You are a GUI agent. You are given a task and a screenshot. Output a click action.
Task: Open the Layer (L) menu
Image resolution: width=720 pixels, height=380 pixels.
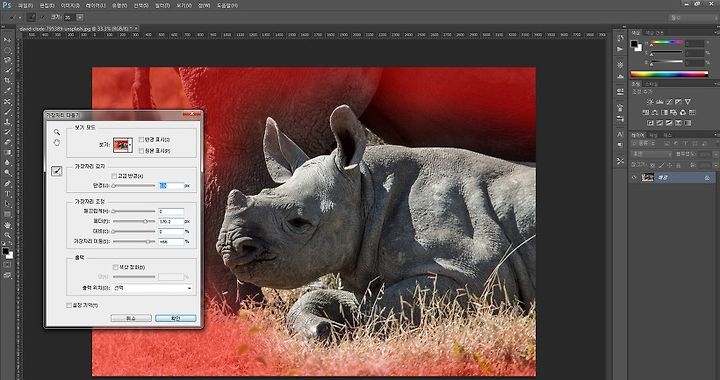(96, 6)
